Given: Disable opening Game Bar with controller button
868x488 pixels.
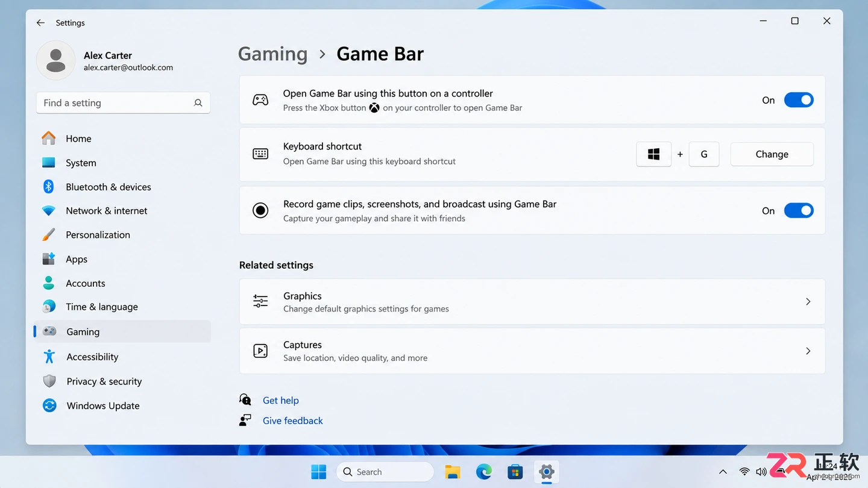Looking at the screenshot, I should [799, 100].
